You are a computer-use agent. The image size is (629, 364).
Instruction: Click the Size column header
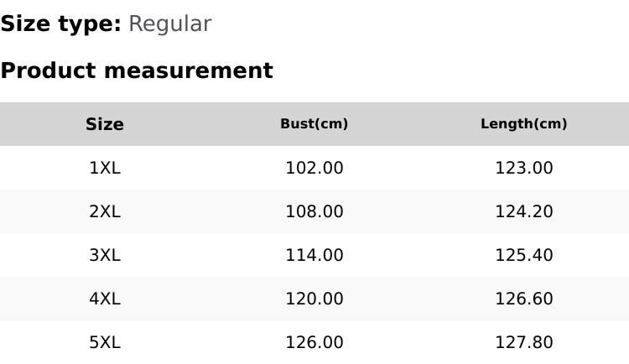105,124
